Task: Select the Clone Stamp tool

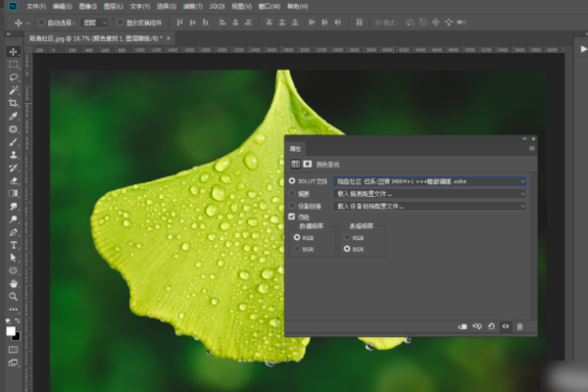Action: pyautogui.click(x=14, y=155)
